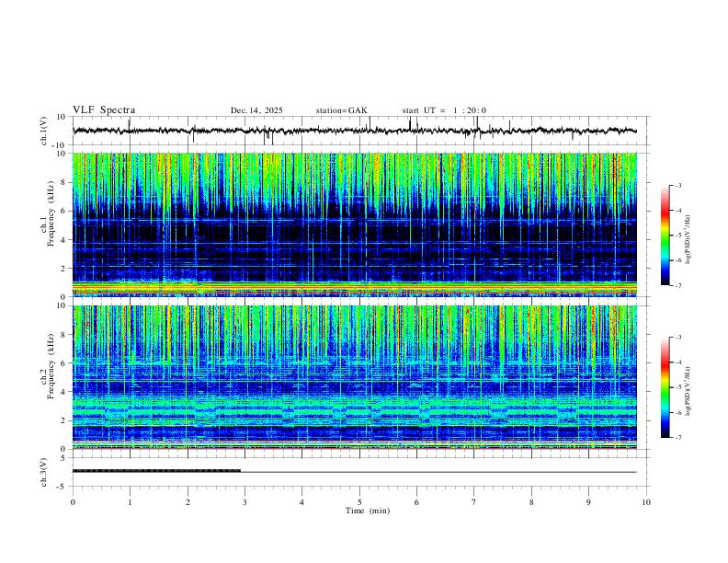The image size is (728, 563).
Task: Click the "6" minute tick label
Action: (416, 502)
